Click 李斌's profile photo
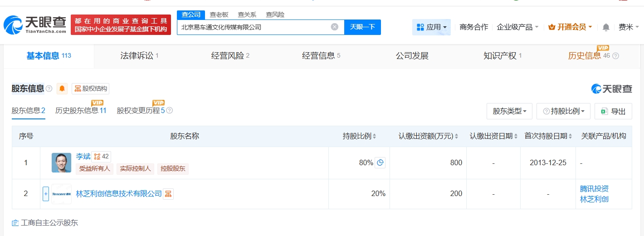Viewport: 644px width, 236px height. tap(61, 162)
